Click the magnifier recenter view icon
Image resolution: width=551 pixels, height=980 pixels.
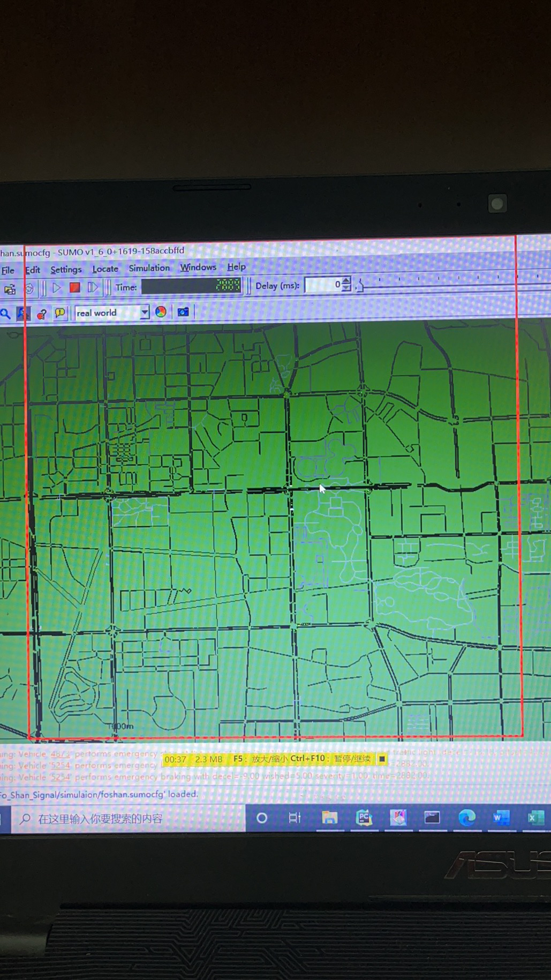point(5,314)
